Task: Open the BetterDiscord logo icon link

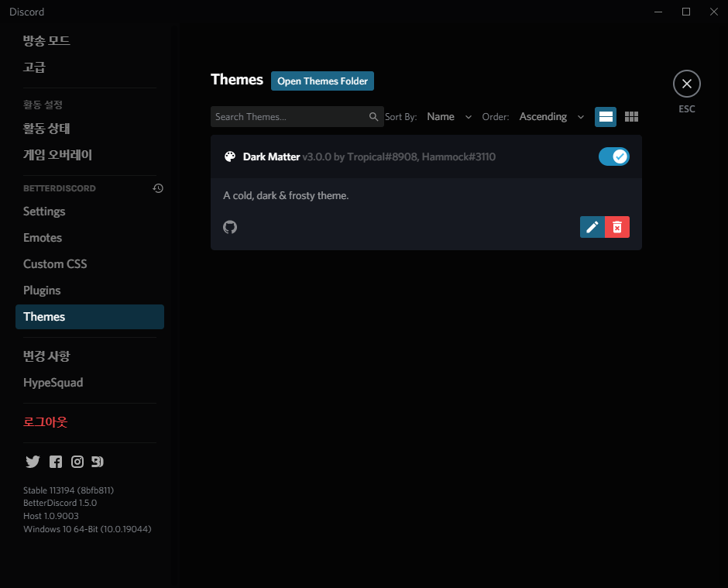Action: pos(98,462)
